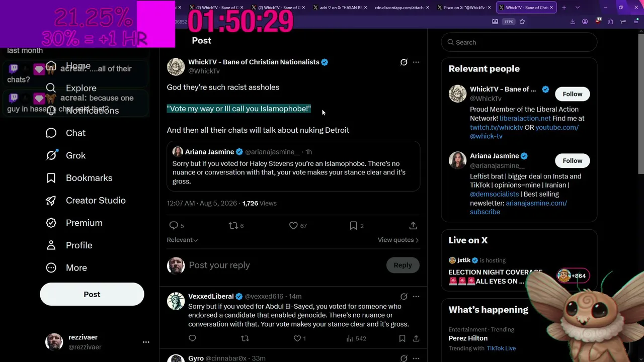Open the browser zoom level 133% indicator
The height and width of the screenshot is (362, 644).
coord(509,22)
